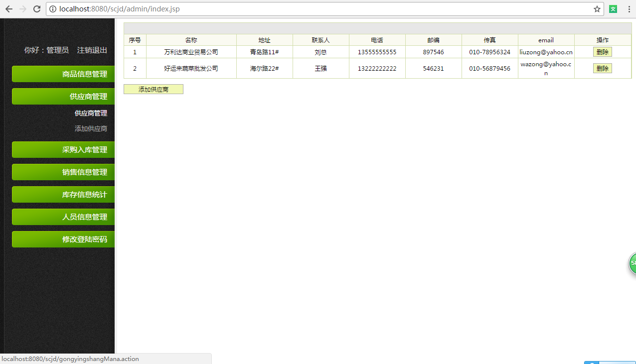Delete the 万利达商业贸易公司 supplier row
Viewport: 636px width, 364px height.
tap(603, 51)
